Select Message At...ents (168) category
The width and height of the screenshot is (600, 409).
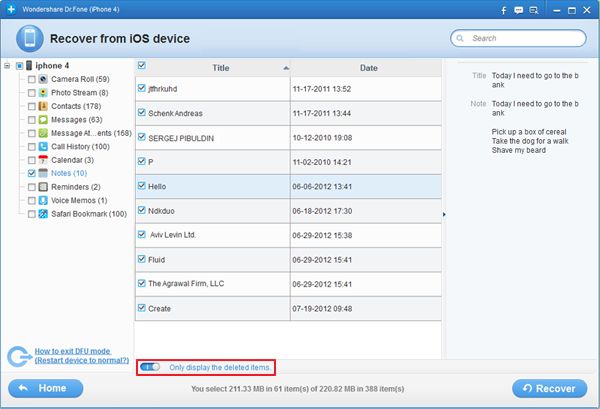(91, 133)
